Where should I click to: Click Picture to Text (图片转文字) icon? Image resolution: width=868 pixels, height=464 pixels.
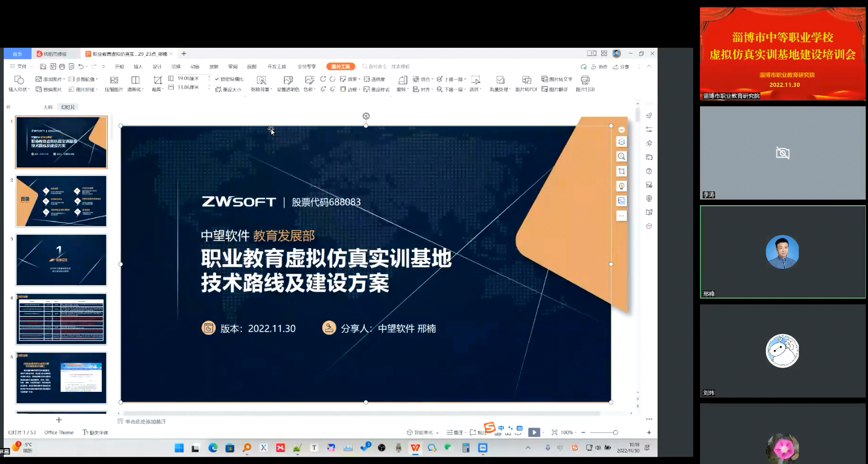pos(545,79)
